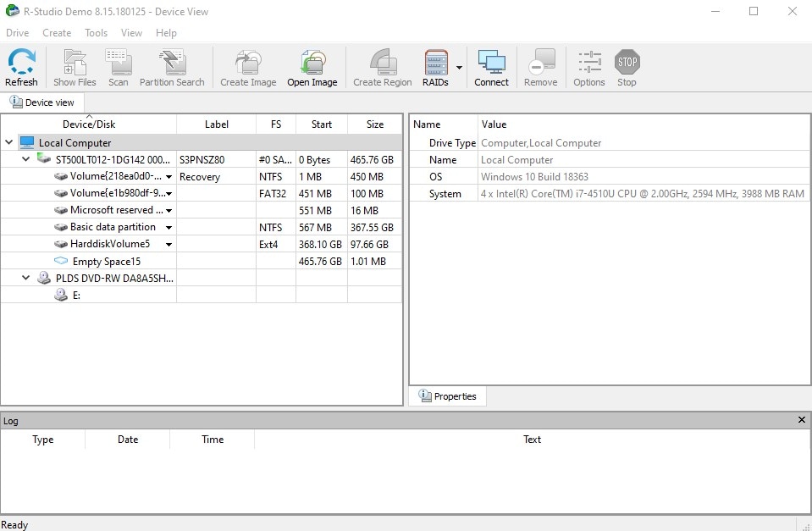This screenshot has height=531, width=812.
Task: Click the Log Date column header
Action: tap(127, 440)
